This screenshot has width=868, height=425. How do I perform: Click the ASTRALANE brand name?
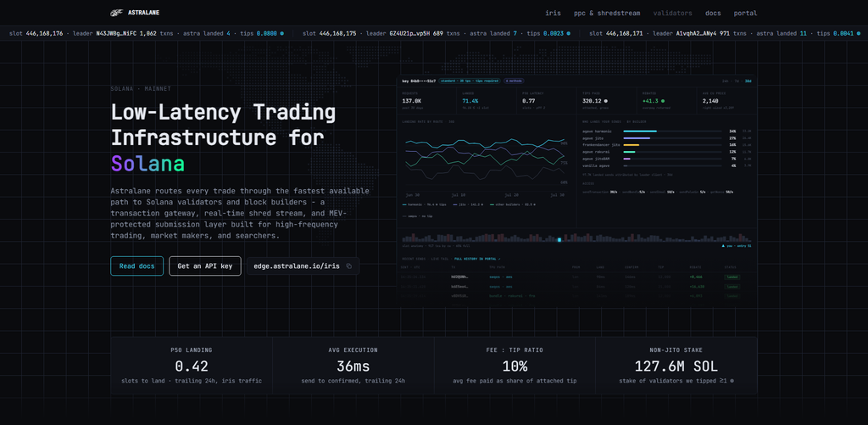tap(143, 13)
